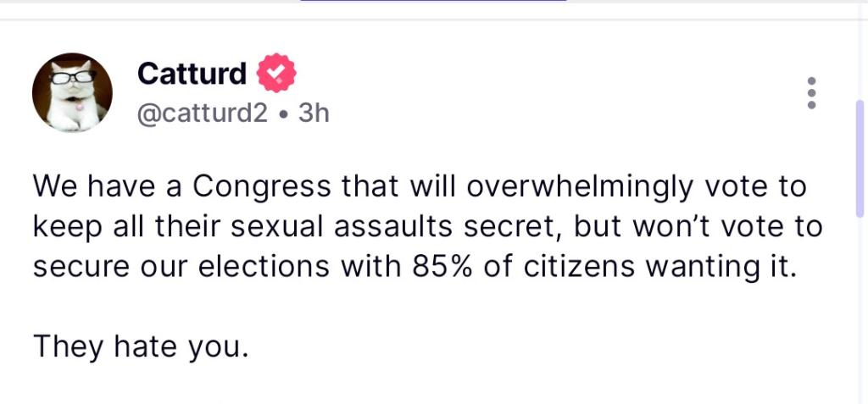The height and width of the screenshot is (404, 868).
Task: Select the purple active tab underline at top
Action: (x=433, y=2)
